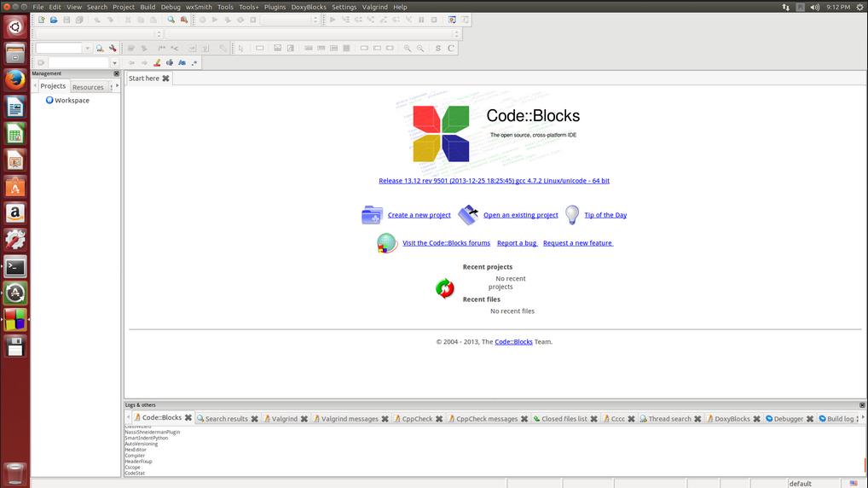Screen dimensions: 868x488
Task: Click the Tip of the Day link
Action: 605,215
